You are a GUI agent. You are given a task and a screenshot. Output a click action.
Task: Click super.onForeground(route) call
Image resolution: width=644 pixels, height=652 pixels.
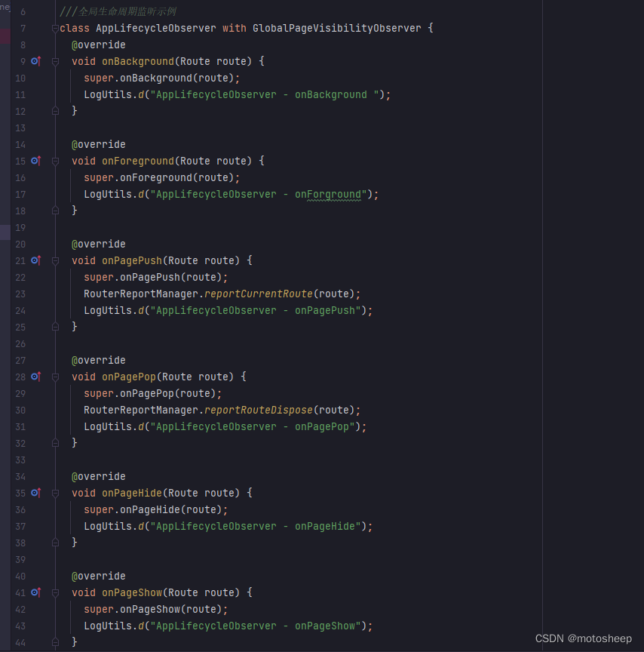tap(161, 177)
